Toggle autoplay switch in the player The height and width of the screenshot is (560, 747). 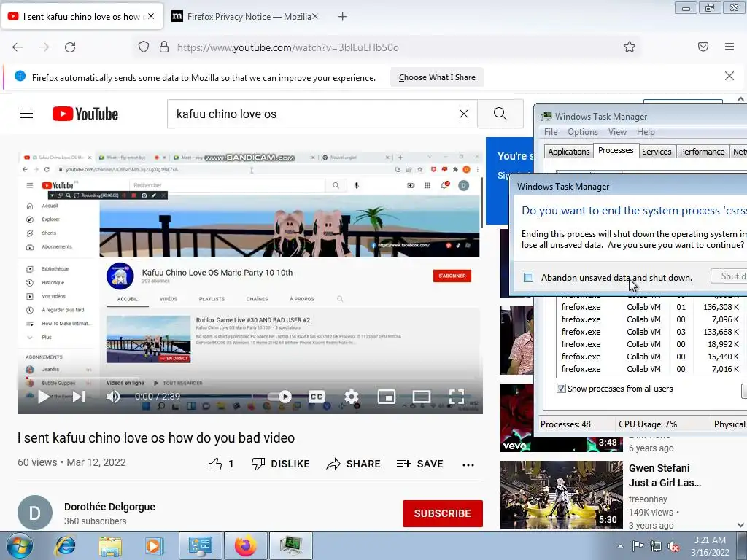(279, 396)
